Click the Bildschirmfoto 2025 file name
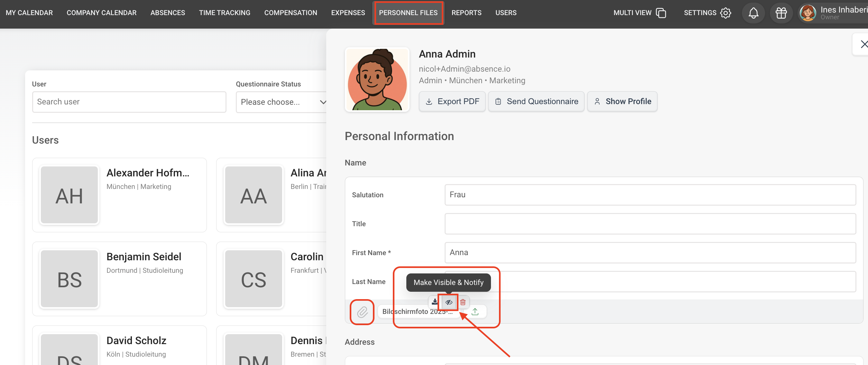The image size is (868, 365). (x=417, y=312)
